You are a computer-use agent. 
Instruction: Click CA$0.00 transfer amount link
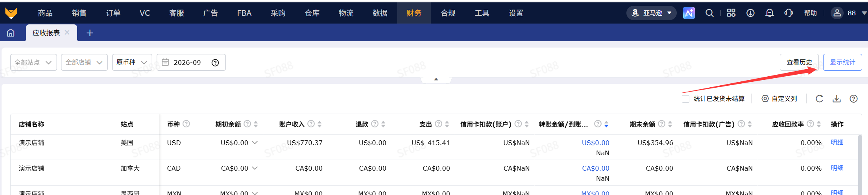595,168
